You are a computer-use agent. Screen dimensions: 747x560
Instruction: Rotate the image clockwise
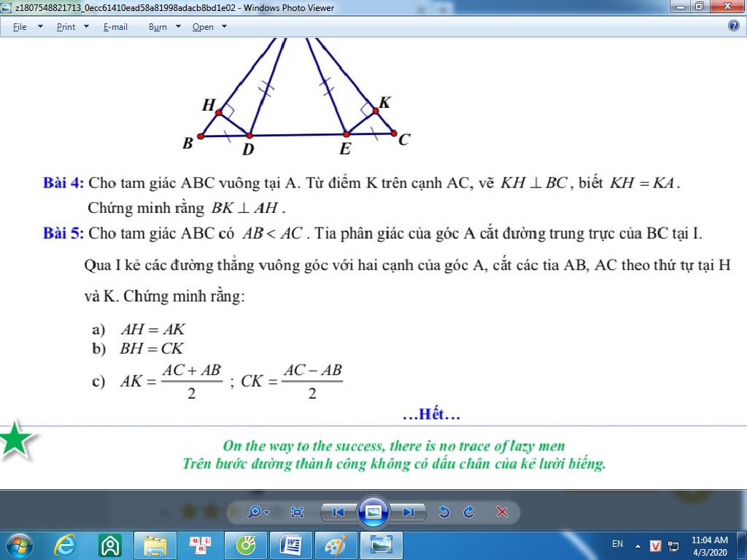click(469, 512)
